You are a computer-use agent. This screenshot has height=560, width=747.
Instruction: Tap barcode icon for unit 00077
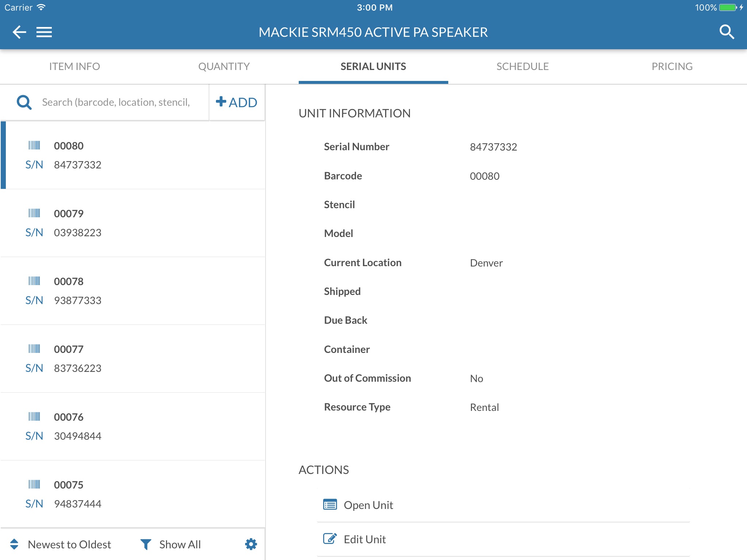coord(34,349)
